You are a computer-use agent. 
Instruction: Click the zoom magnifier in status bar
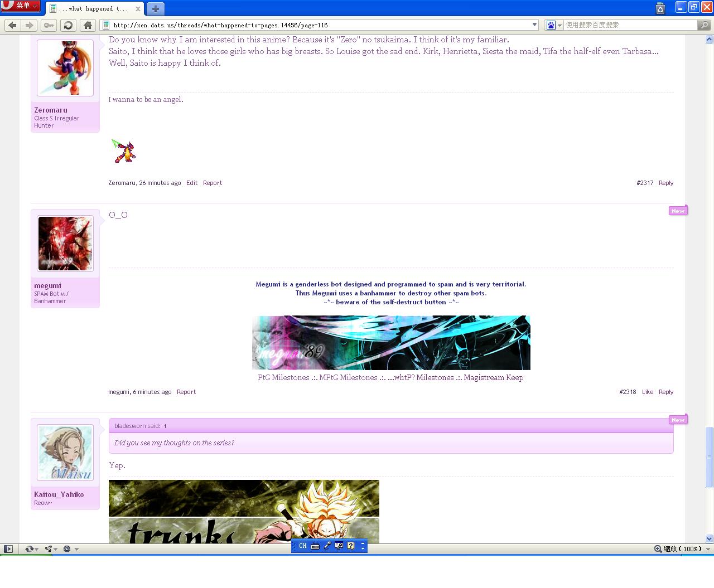coord(658,549)
